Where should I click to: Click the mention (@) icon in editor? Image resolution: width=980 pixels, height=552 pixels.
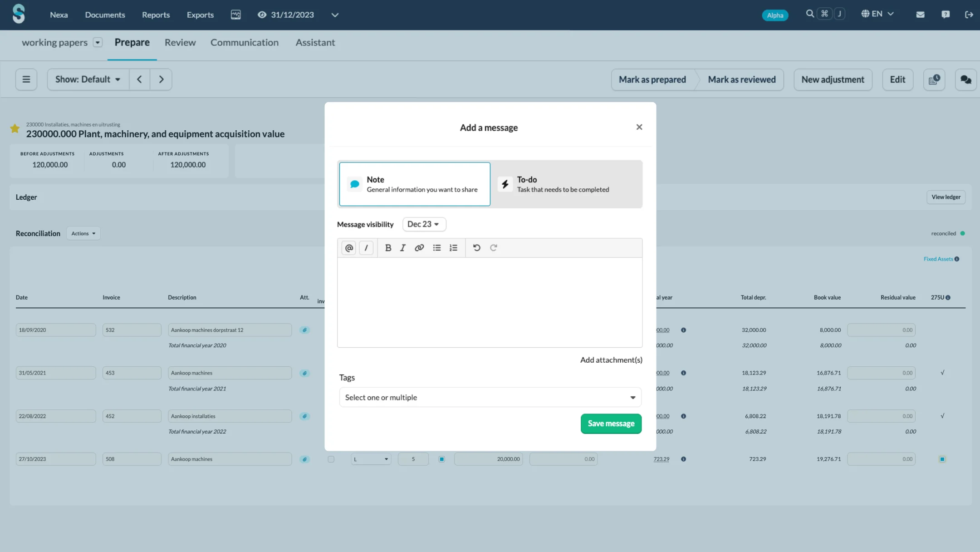tap(348, 248)
